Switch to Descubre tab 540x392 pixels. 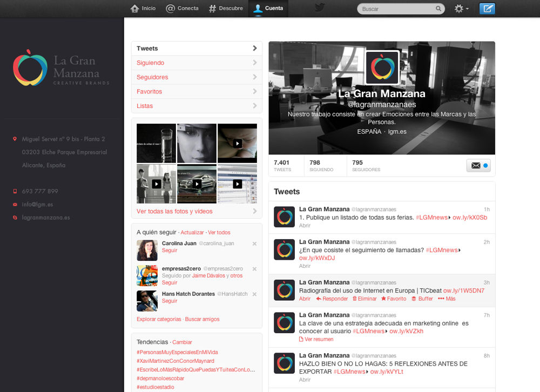226,8
